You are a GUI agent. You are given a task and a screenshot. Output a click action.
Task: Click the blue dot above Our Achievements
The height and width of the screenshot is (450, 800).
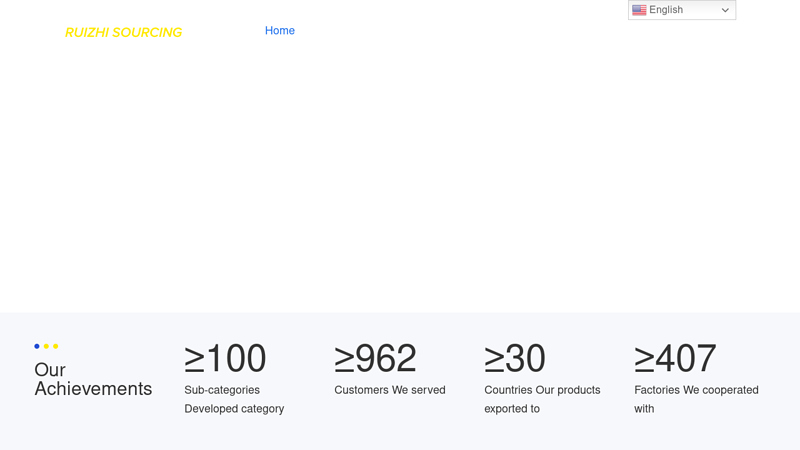[x=37, y=346]
